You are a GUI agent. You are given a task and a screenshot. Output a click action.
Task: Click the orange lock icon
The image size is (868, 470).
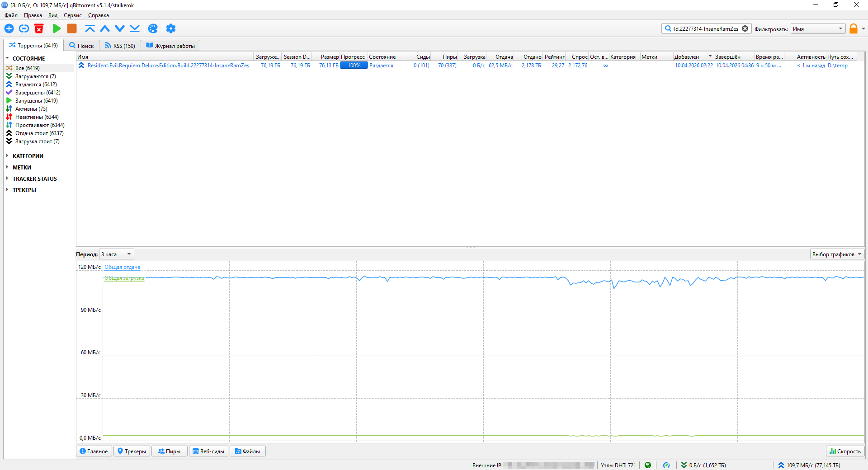(853, 28)
